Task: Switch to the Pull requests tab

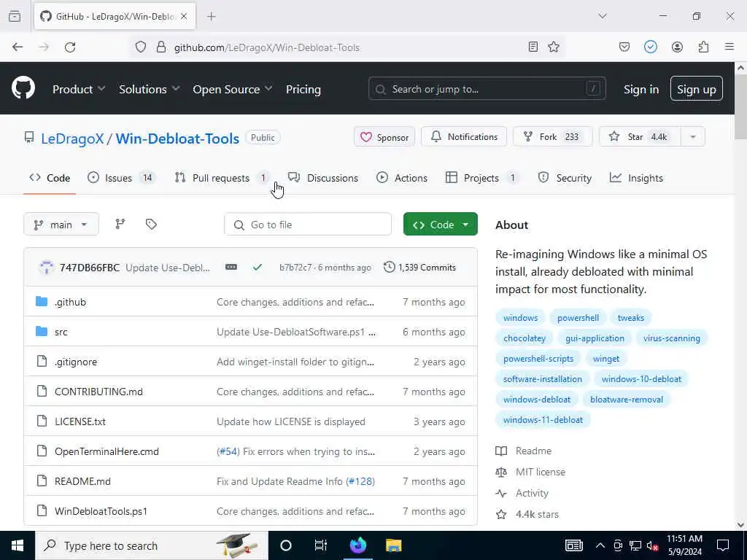Action: [x=220, y=178]
